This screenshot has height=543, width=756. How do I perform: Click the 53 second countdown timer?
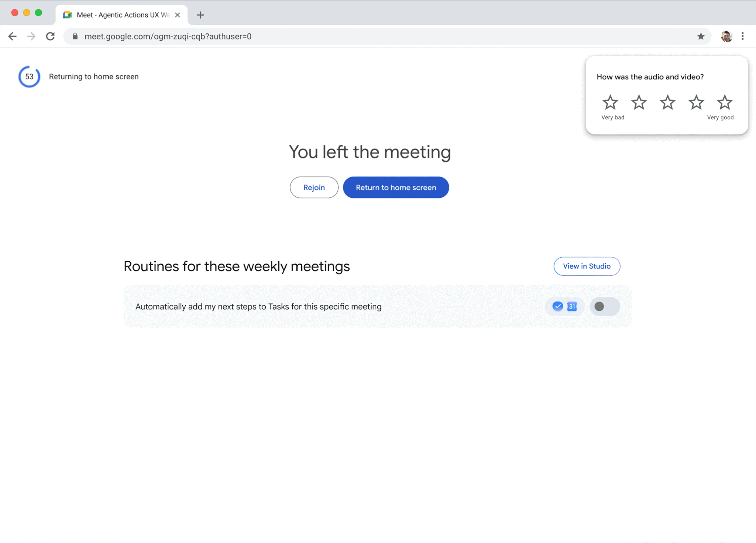[x=29, y=76]
